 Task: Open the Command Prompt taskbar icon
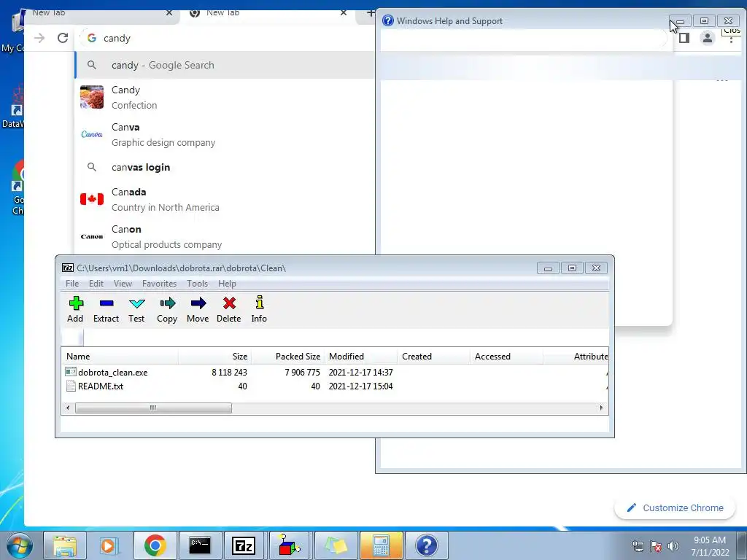point(200,545)
